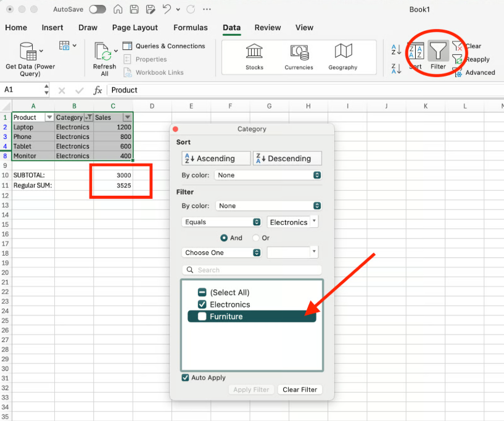
Task: Click the Stocks data type icon
Action: coord(254,52)
